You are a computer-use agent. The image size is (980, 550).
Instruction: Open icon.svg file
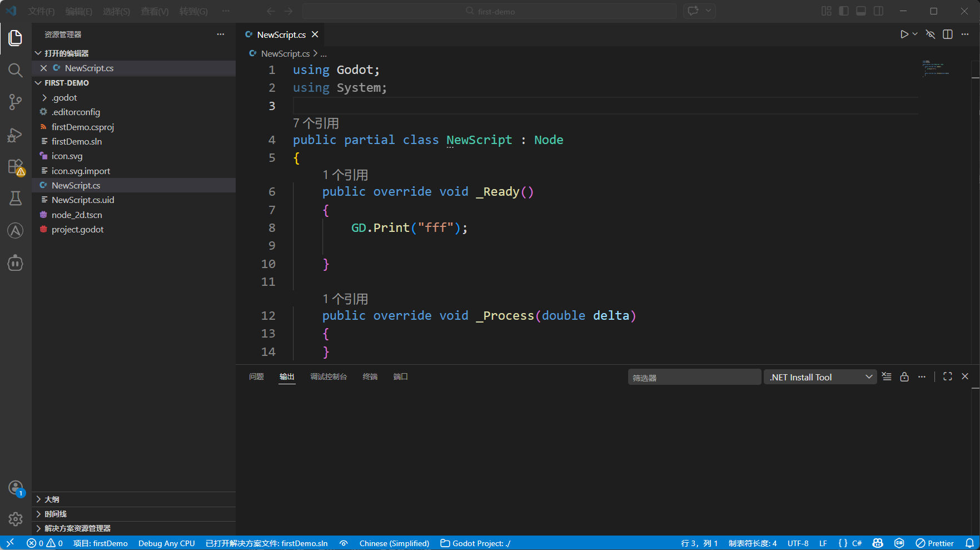point(67,156)
